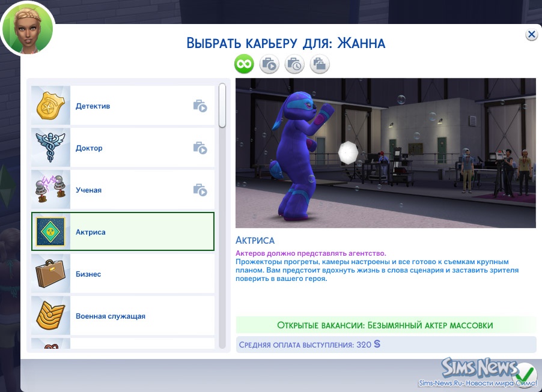Click Жанна's Sim portrait avatar
542x392 pixels.
28,29
